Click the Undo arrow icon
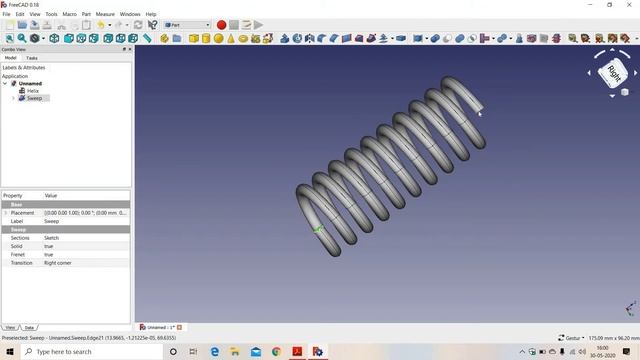The height and width of the screenshot is (360, 640). pyautogui.click(x=100, y=25)
